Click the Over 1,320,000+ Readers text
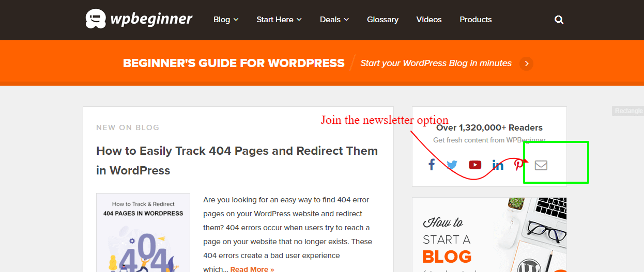 pos(489,127)
